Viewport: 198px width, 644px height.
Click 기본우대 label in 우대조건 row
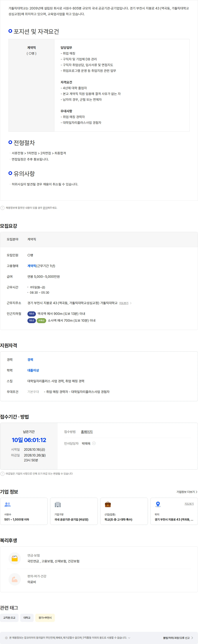tap(33, 392)
